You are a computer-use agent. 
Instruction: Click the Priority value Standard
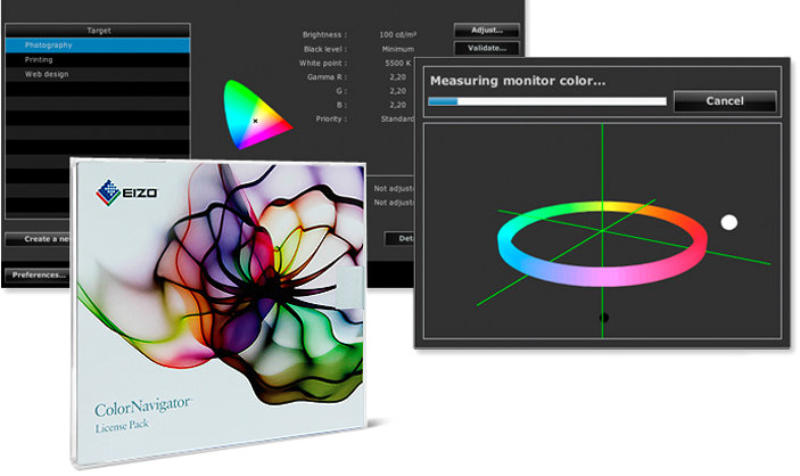(397, 119)
